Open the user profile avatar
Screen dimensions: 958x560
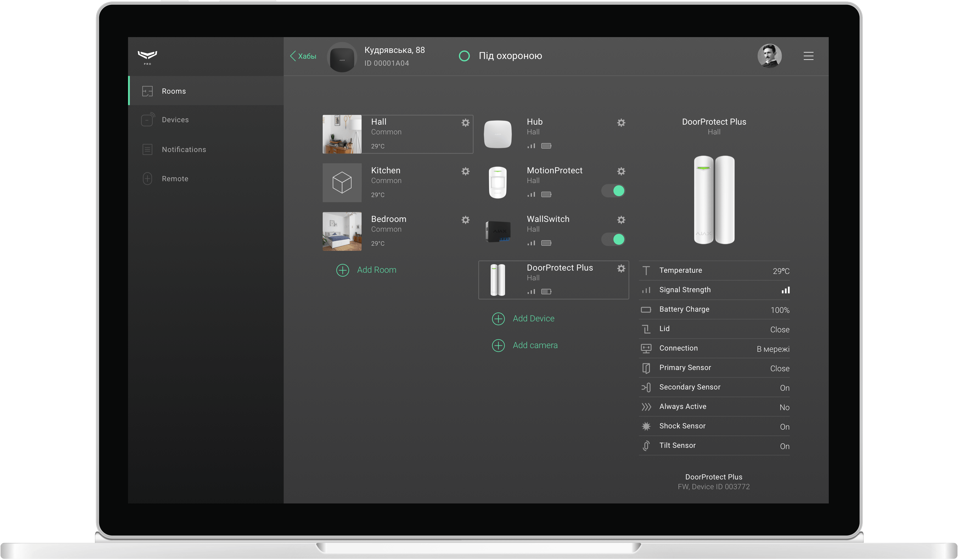[x=769, y=56]
